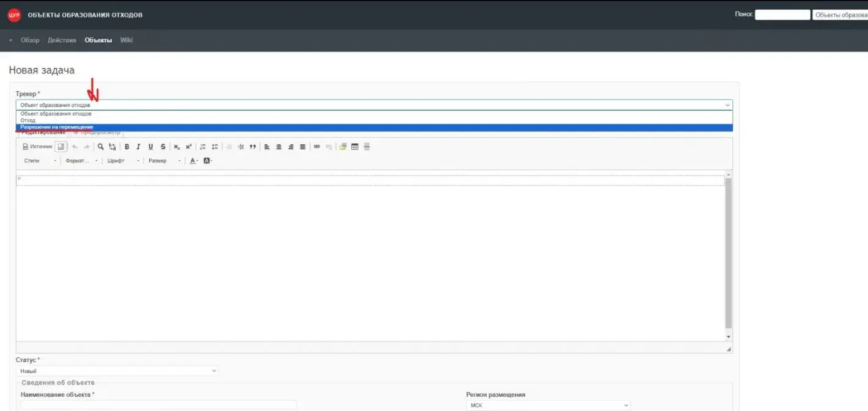Open the Объекты menu item
The width and height of the screenshot is (868, 411).
click(x=98, y=40)
